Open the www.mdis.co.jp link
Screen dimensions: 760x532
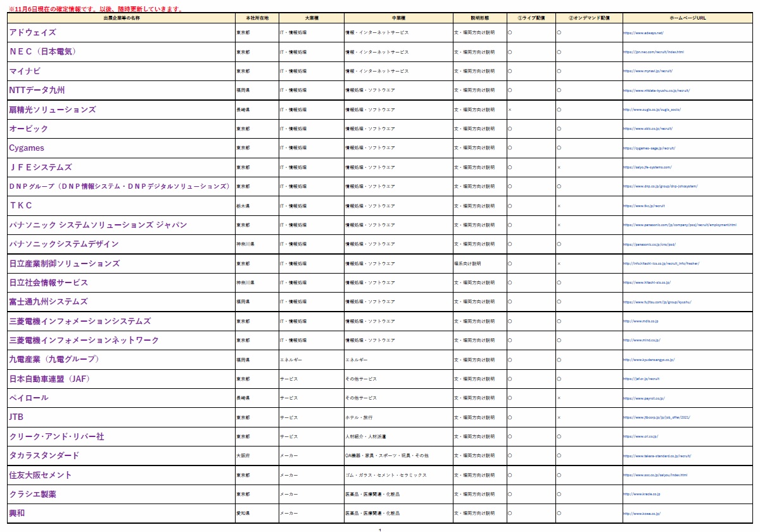641,321
